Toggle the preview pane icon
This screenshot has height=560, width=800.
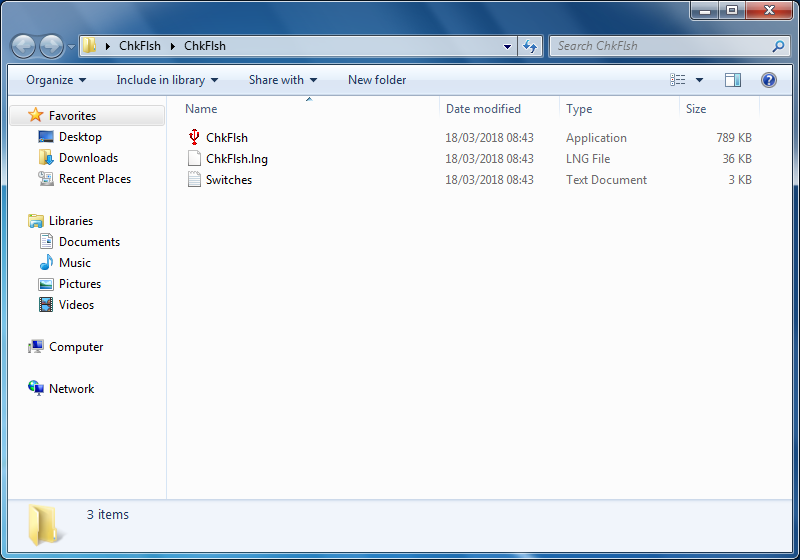733,80
